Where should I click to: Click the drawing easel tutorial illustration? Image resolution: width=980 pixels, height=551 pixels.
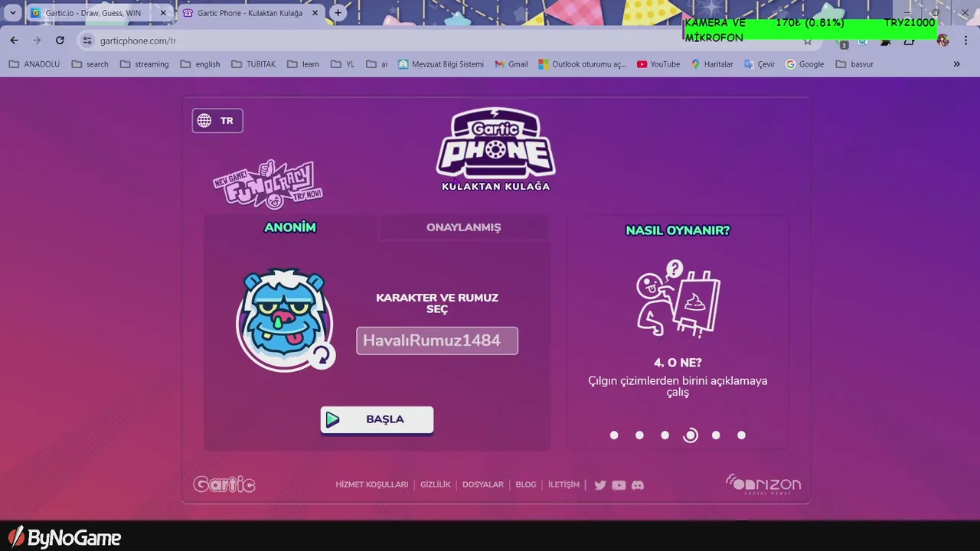(678, 298)
